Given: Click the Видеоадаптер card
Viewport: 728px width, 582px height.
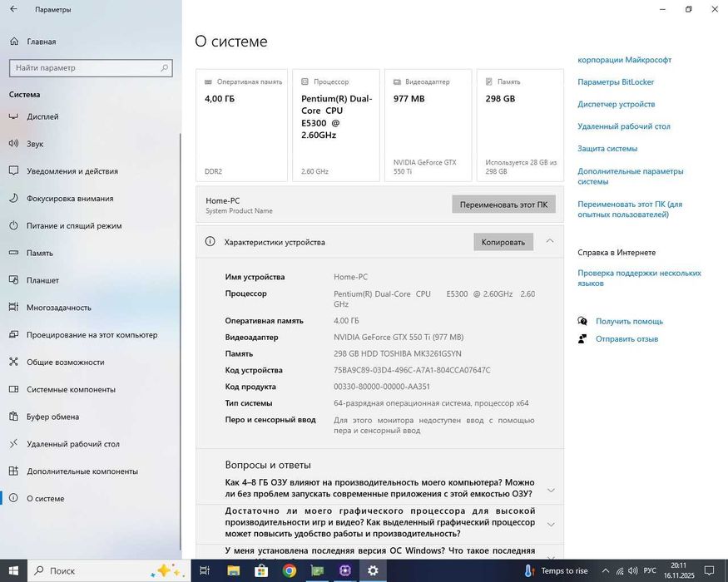Looking at the screenshot, I should tap(428, 126).
